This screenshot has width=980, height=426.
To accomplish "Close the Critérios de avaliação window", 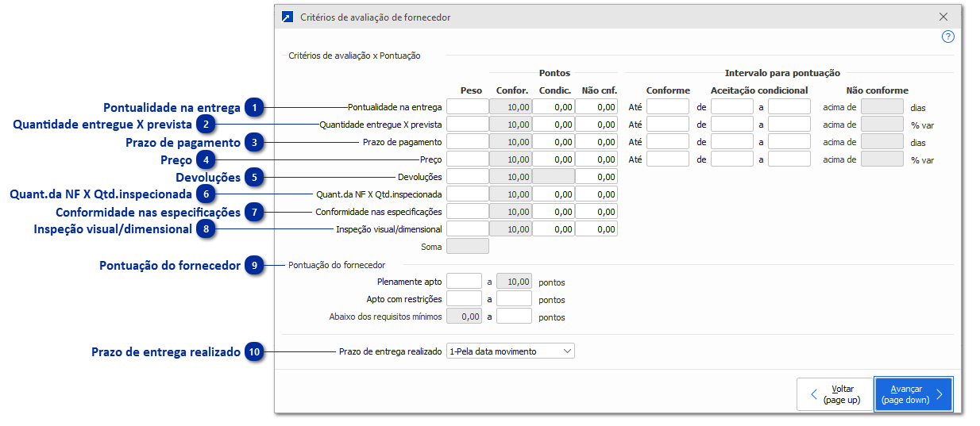I will coord(943,17).
